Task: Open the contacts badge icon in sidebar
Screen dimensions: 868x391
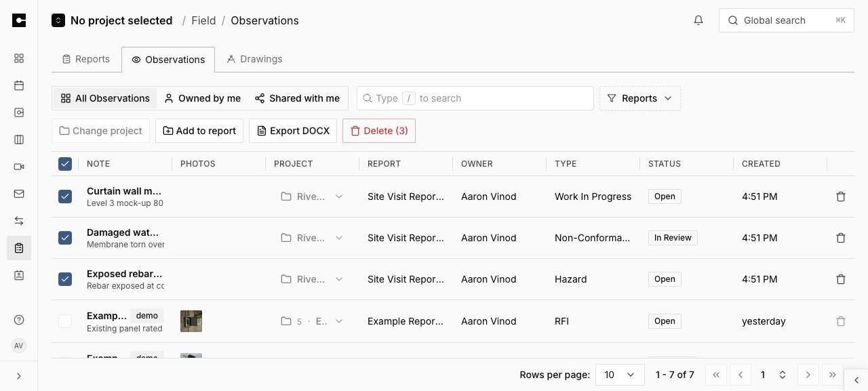Action: 19,275
